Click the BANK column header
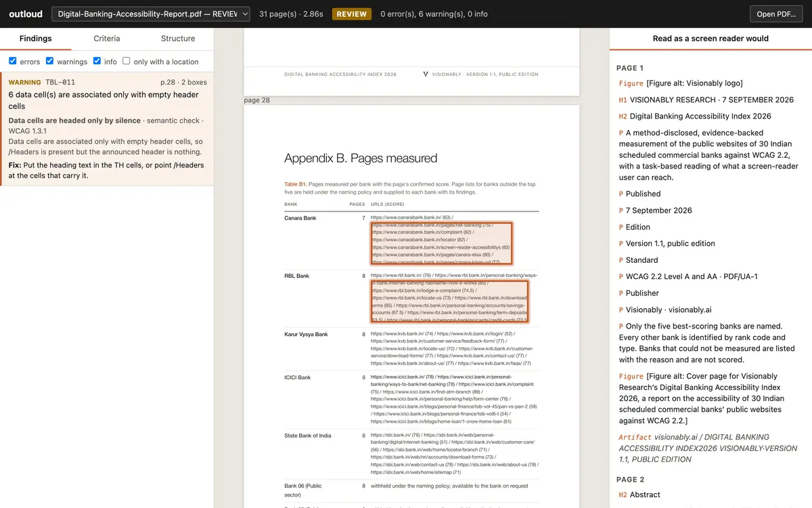Viewport: 812px width, 508px height. pyautogui.click(x=291, y=204)
